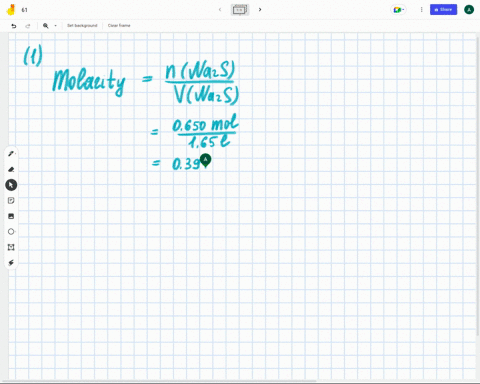The image size is (480, 384).
Task: Activate the Laser pointer tool
Action: click(x=11, y=263)
